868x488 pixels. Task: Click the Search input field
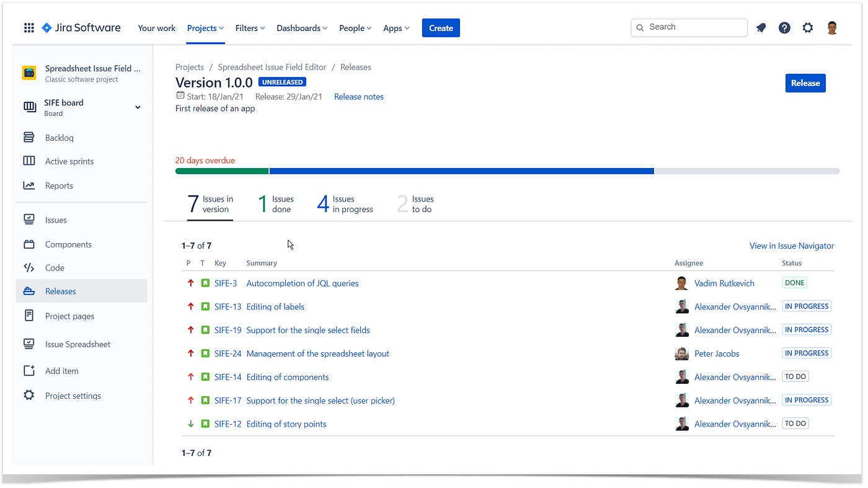click(689, 27)
